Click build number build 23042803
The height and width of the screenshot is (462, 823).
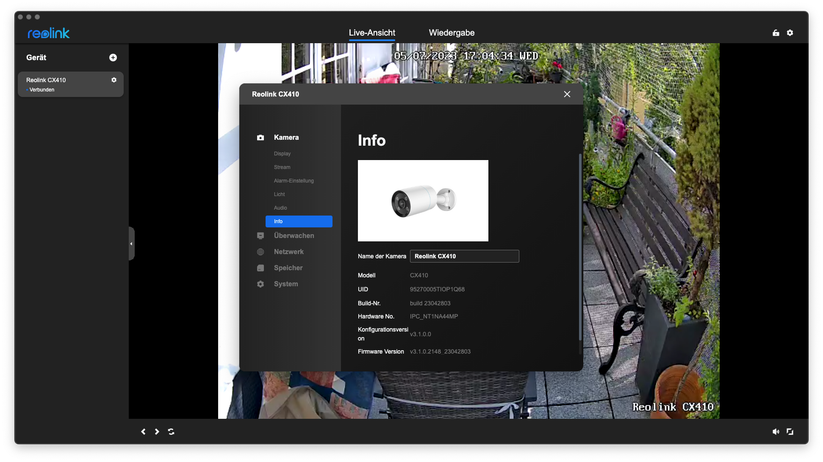pos(430,303)
